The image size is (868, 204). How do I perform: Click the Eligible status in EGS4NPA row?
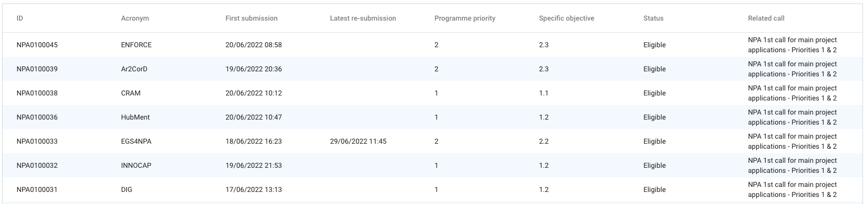(x=654, y=141)
